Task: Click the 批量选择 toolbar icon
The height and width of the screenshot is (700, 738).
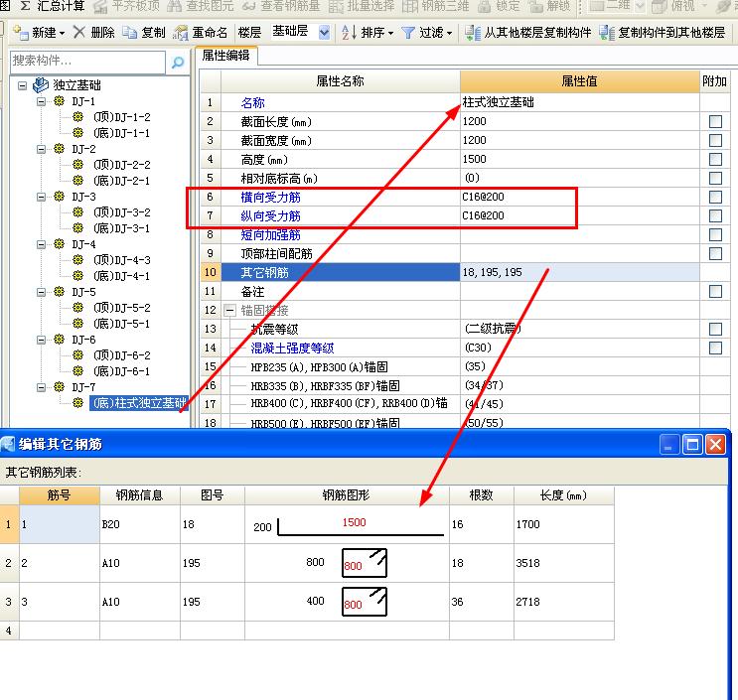Action: (x=336, y=6)
